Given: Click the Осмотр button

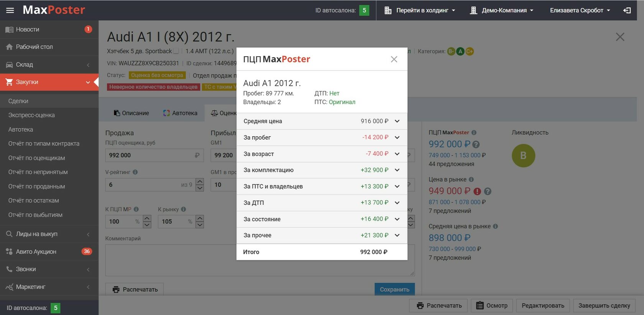Looking at the screenshot, I should (x=492, y=305).
